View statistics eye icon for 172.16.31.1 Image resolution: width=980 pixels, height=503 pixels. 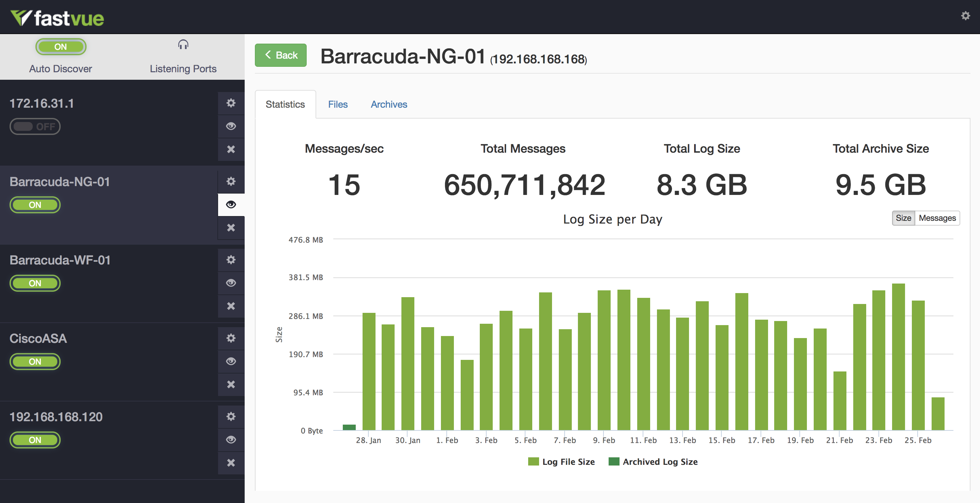click(231, 126)
